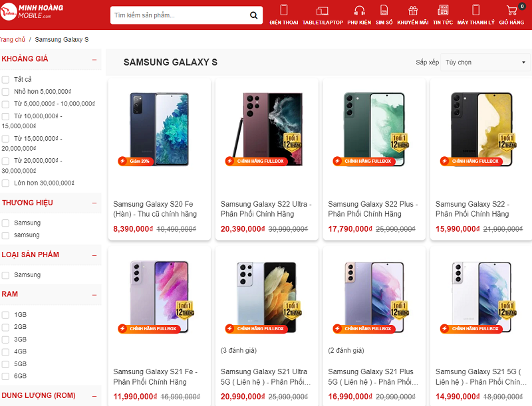Tick the Nhỏ hơn 5,000,000₫ checkbox
Screen dimensions: 532x406
[5, 92]
